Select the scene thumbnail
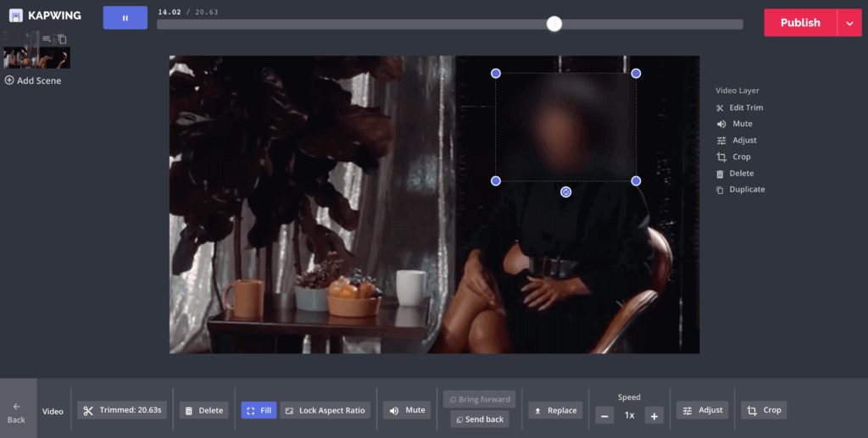 click(36, 57)
